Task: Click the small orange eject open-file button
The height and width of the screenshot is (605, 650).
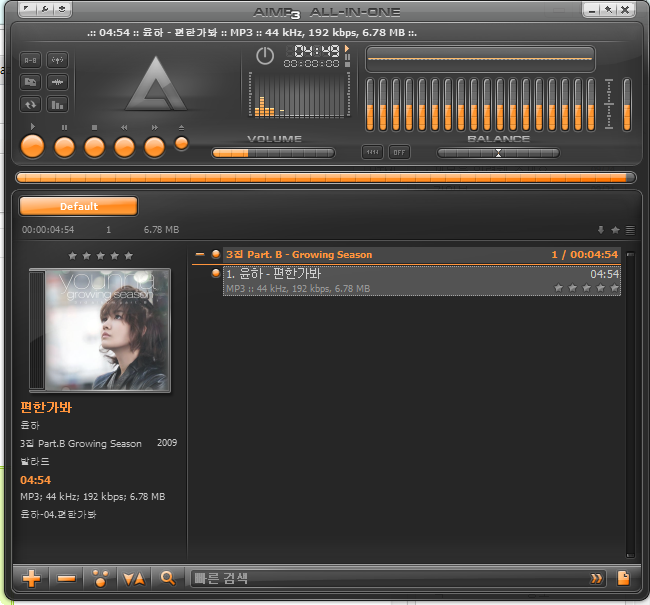Action: (182, 143)
